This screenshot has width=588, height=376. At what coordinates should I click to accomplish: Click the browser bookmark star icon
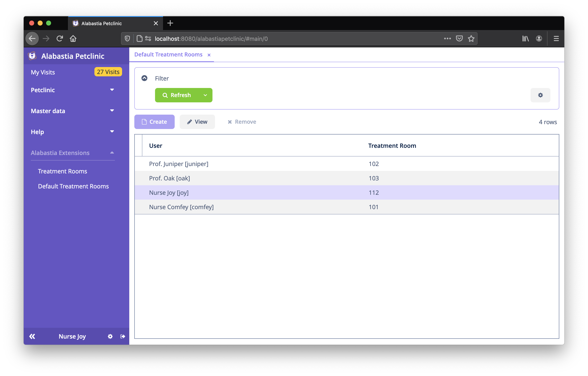pos(471,39)
